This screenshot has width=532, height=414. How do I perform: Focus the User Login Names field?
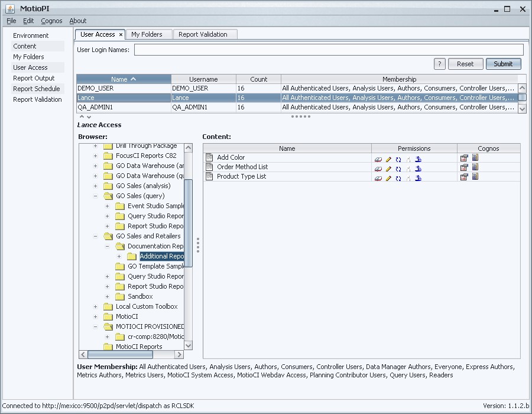click(x=329, y=50)
